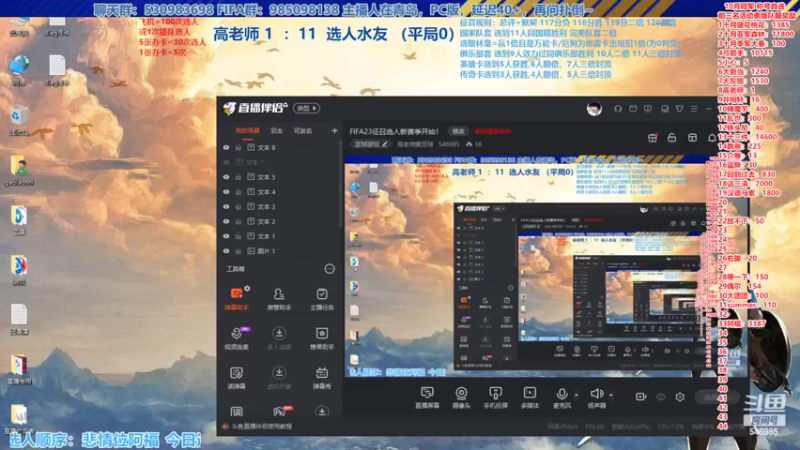Open stream settings gear in bottom bar
This screenshot has width=800, height=450.
[x=680, y=397]
